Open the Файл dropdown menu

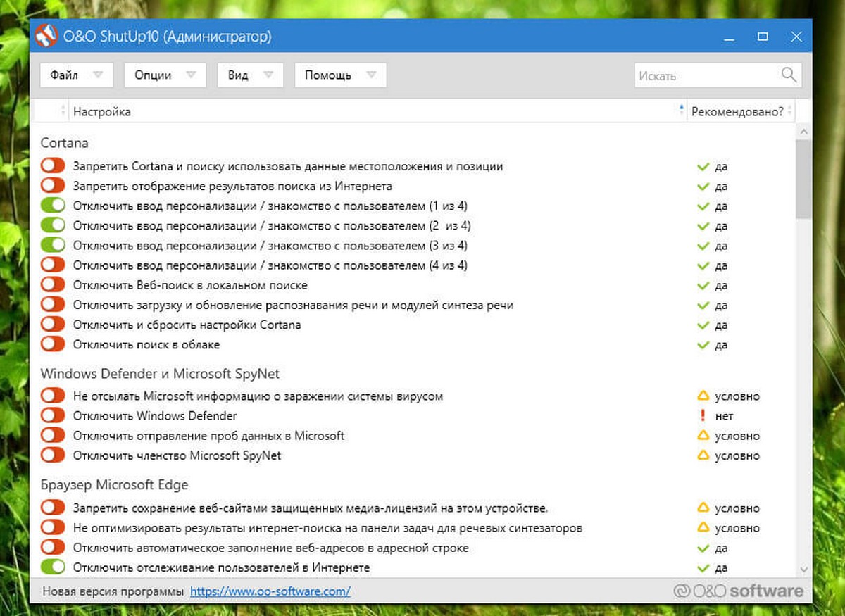point(77,75)
